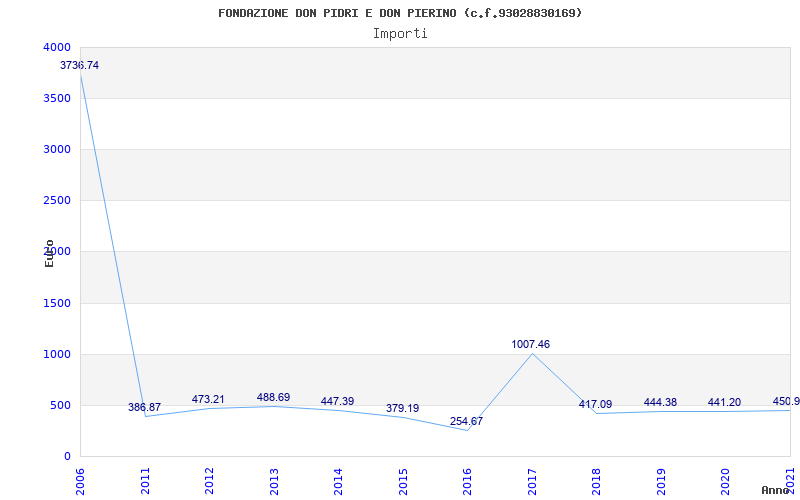Click the Euro axis label
Image resolution: width=800 pixels, height=500 pixels.
(x=49, y=253)
